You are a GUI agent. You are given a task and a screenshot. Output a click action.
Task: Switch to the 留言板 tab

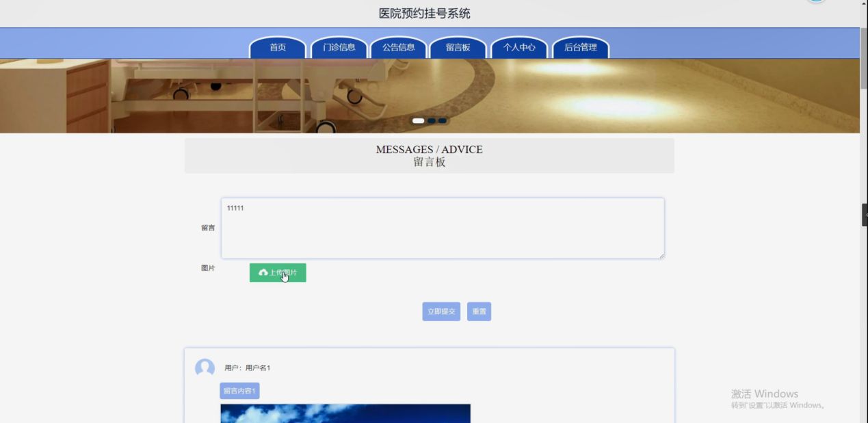(x=458, y=47)
